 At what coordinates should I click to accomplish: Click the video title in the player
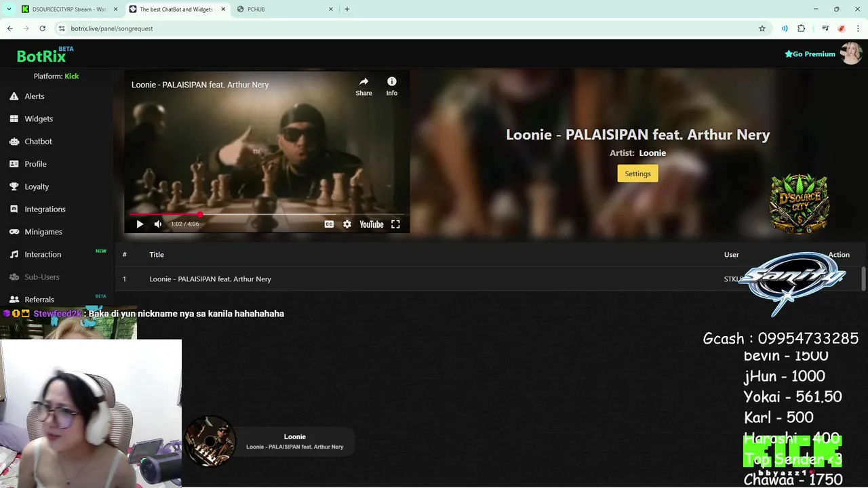(200, 85)
